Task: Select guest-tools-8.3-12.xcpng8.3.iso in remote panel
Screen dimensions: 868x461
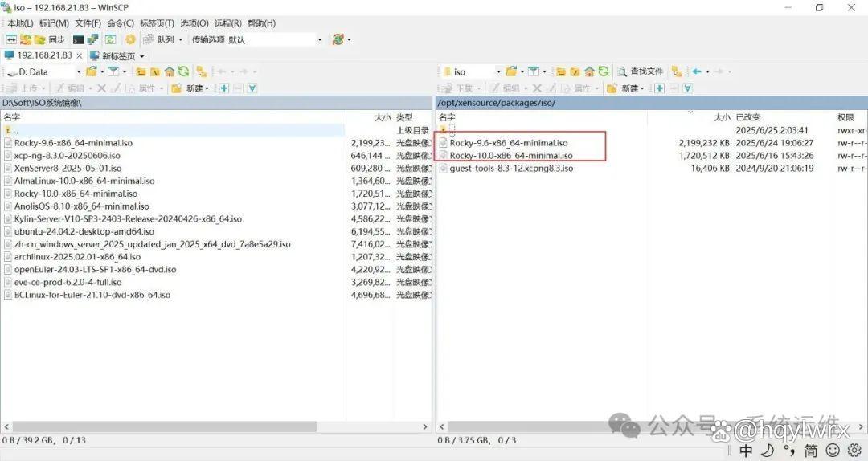Action: coord(511,168)
